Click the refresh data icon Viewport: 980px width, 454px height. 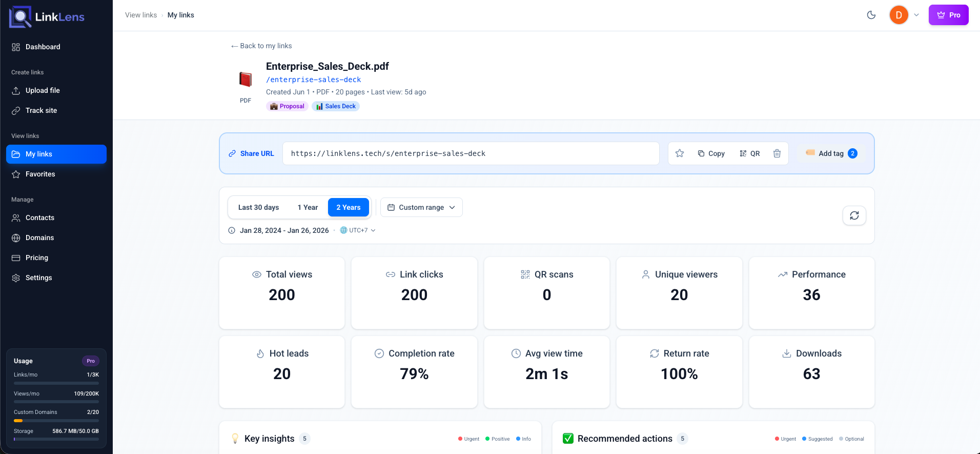pos(854,215)
